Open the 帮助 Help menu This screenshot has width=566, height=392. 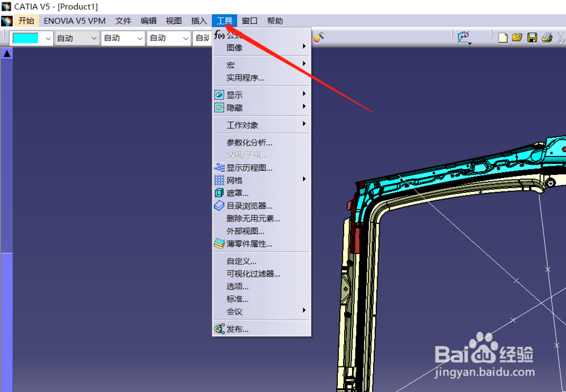[275, 21]
